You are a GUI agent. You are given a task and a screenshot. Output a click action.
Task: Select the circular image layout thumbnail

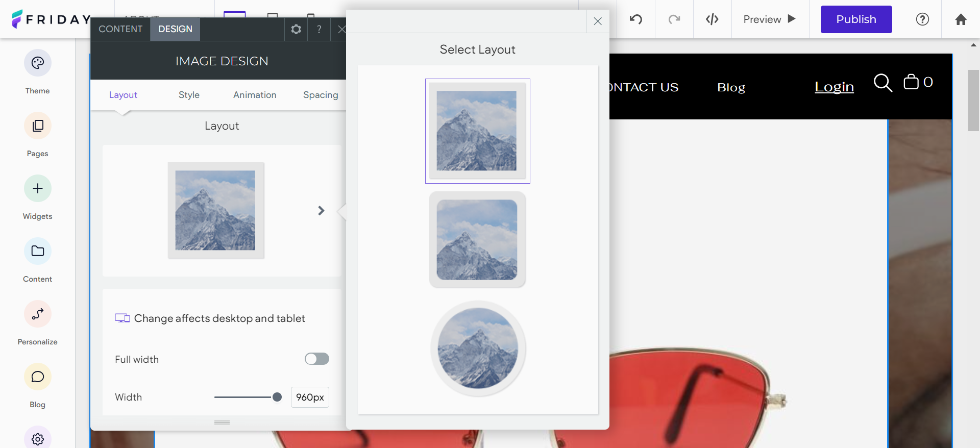[478, 349]
